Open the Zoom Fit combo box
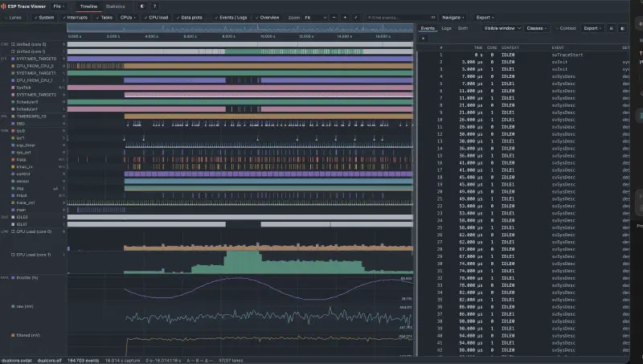The image size is (643, 364). [x=315, y=18]
